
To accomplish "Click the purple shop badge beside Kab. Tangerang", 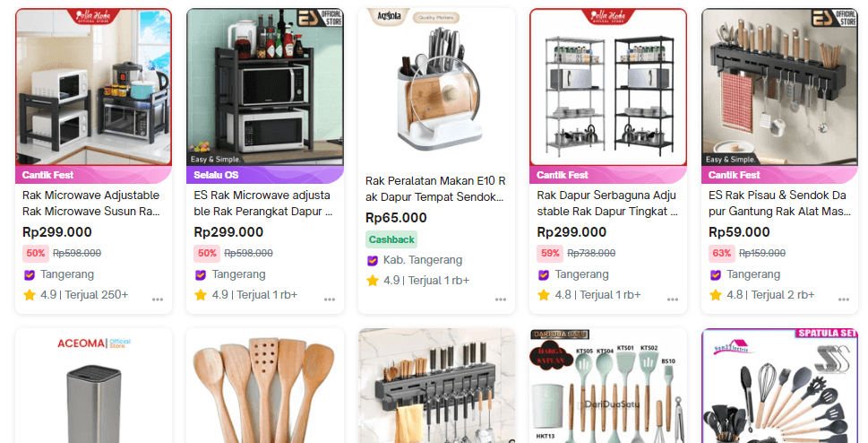I will [372, 260].
